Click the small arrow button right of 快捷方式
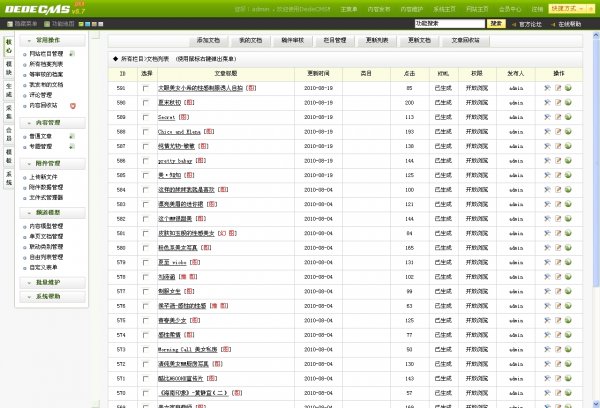Image resolution: width=600 pixels, height=408 pixels. coord(591,8)
